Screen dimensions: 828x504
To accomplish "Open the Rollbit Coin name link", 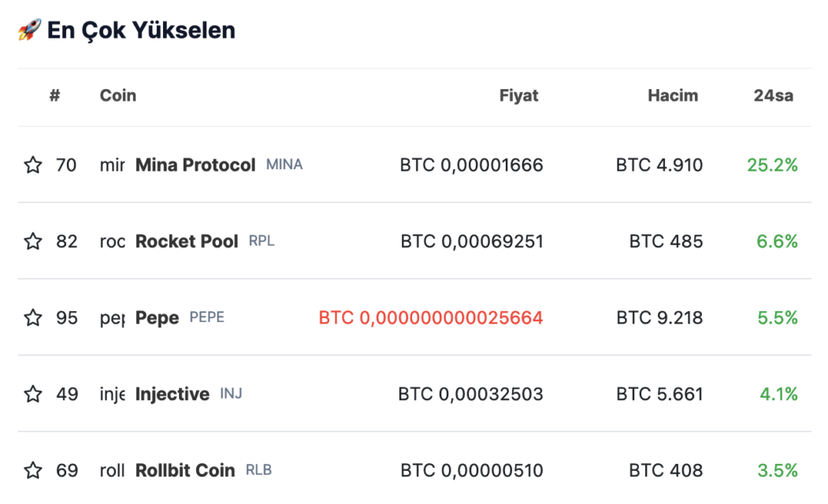I will coord(185,470).
